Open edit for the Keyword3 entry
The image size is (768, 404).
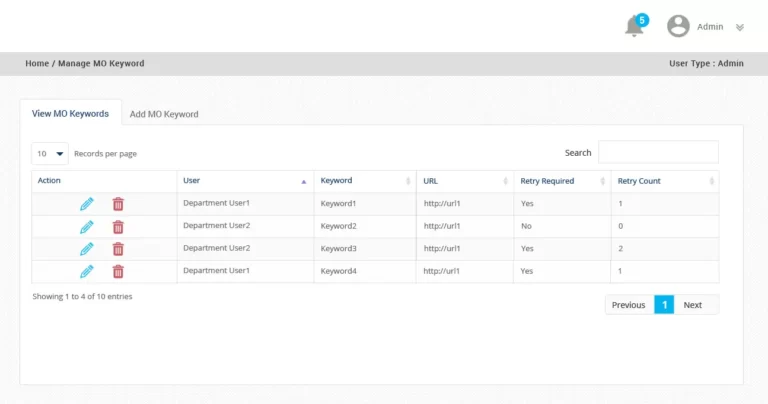(x=87, y=249)
